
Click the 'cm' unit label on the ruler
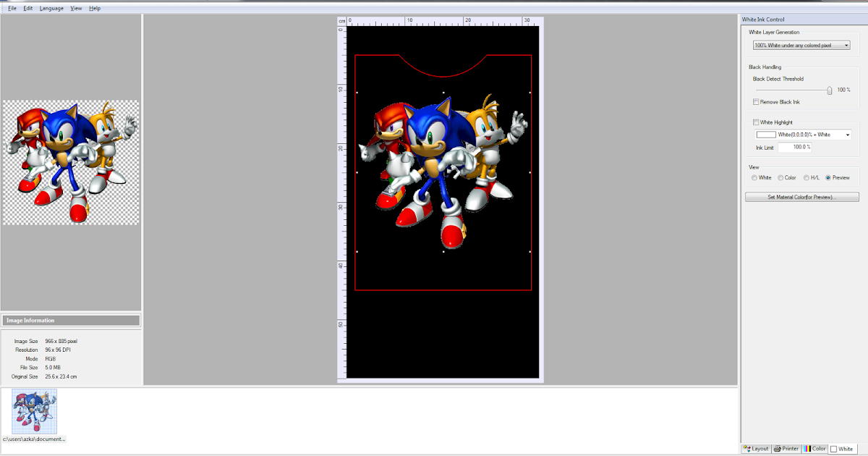(x=342, y=21)
